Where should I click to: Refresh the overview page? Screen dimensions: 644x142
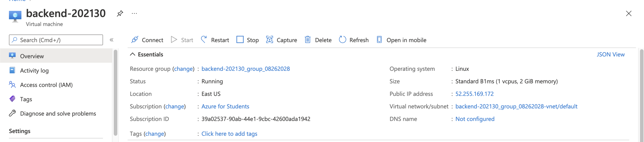359,40
